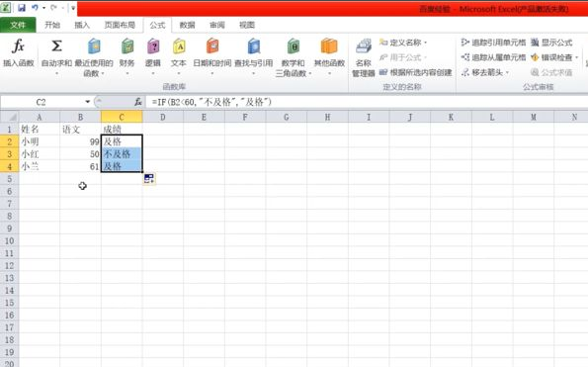
Task: Click the Auto Fill Options icon below C4
Action: (x=149, y=178)
